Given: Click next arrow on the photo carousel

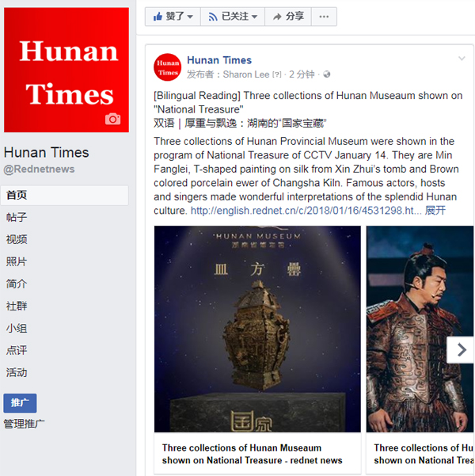Looking at the screenshot, I should point(461,350).
